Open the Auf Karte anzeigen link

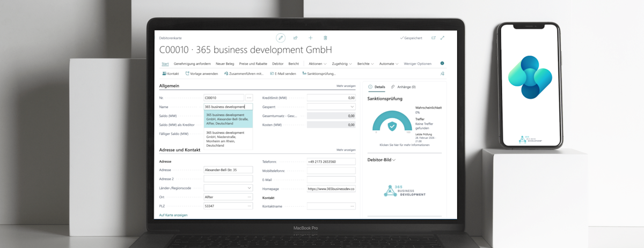173,215
